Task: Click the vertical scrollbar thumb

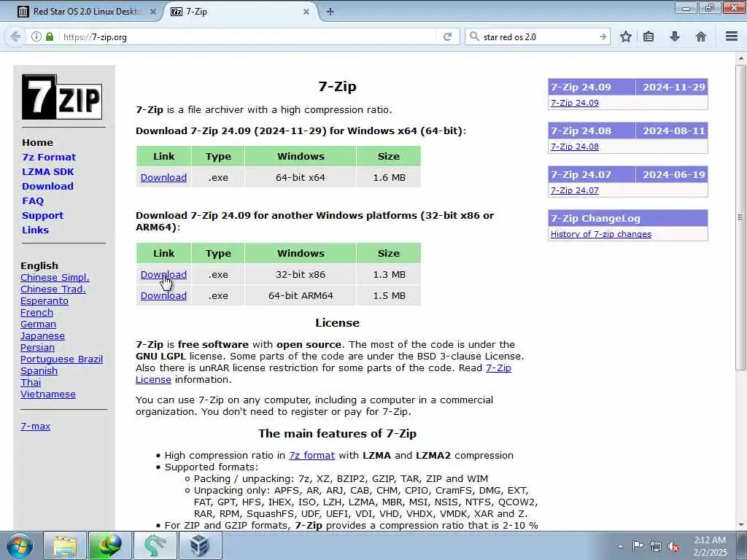Action: tap(741, 217)
